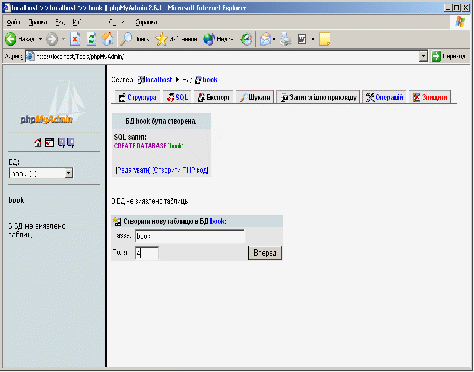This screenshot has width=474, height=372.
Task: Open the Справка menu
Action: 146,22
